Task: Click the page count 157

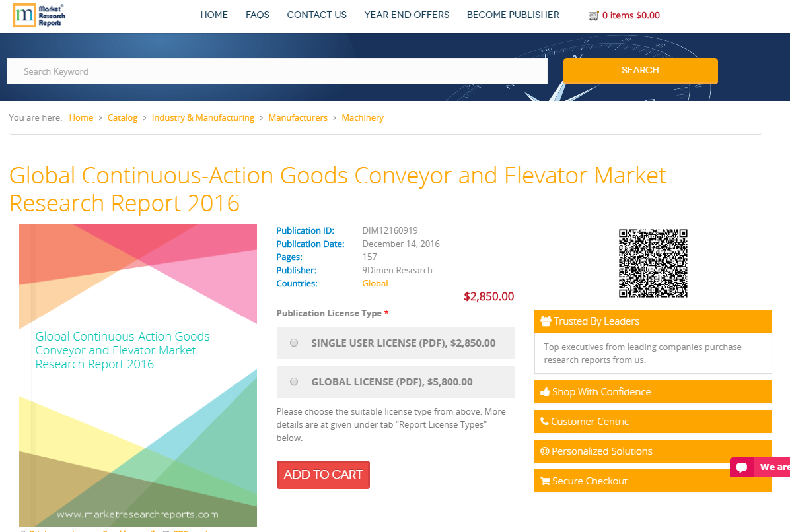Action: (369, 257)
